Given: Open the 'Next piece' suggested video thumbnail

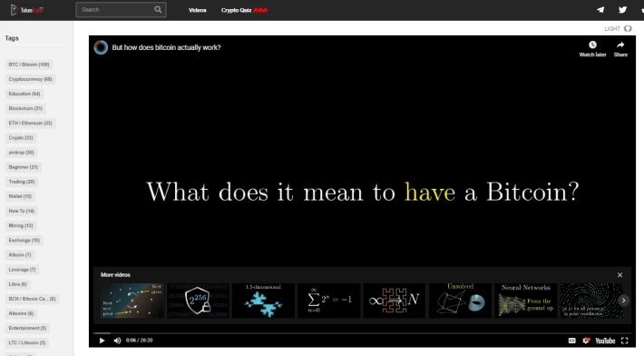Looking at the screenshot, I should [132, 300].
